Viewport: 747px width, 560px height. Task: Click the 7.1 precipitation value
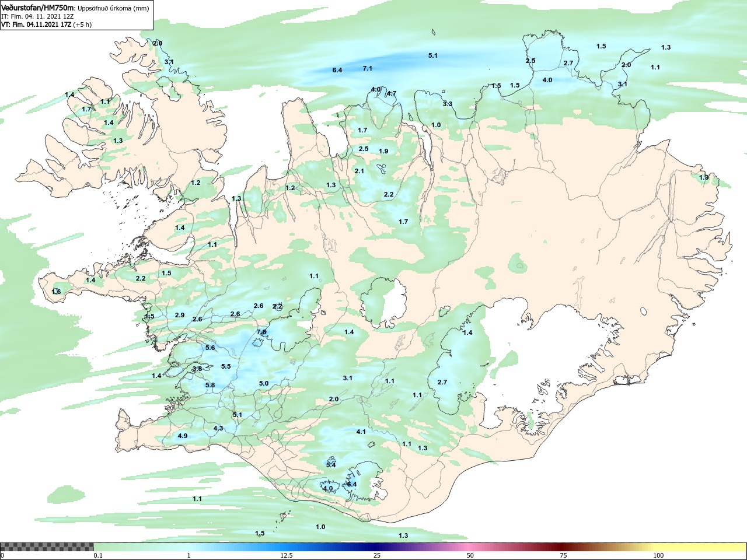point(368,68)
